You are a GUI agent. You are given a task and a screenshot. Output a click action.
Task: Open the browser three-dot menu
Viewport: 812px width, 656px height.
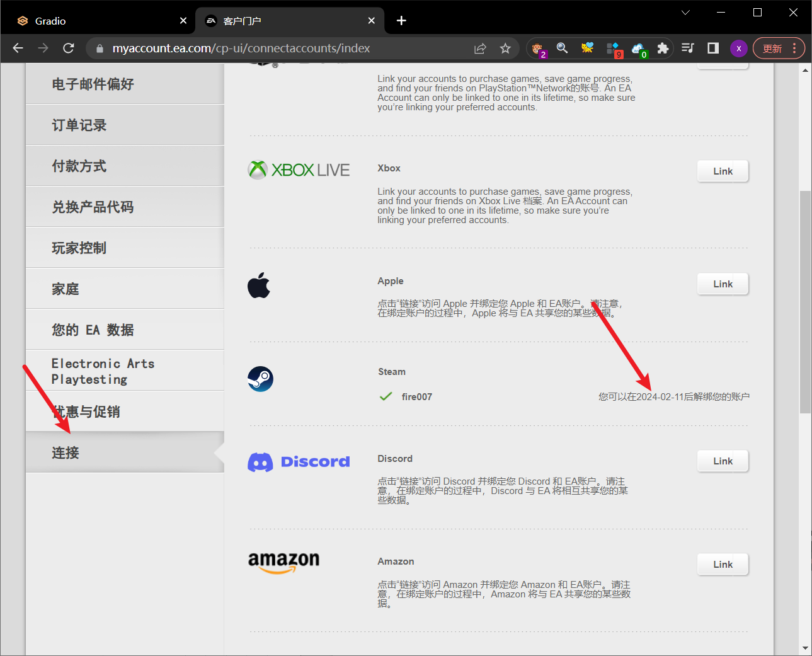pos(794,48)
